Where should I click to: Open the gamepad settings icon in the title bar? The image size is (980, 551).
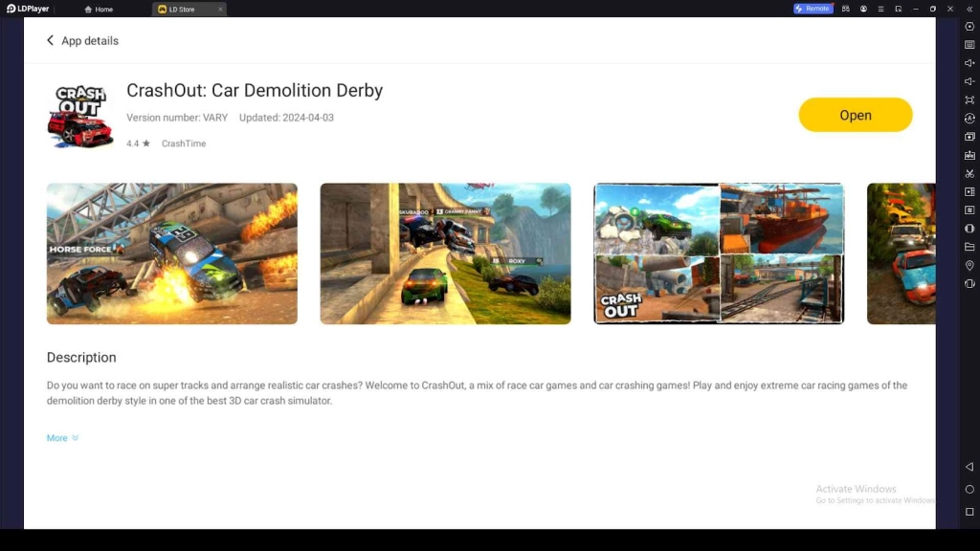(846, 9)
